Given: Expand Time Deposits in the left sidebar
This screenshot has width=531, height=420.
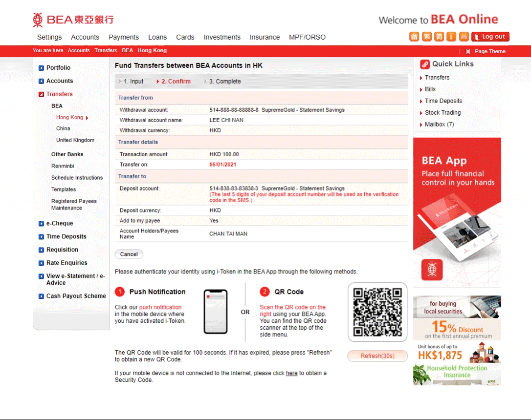Looking at the screenshot, I should (x=41, y=237).
